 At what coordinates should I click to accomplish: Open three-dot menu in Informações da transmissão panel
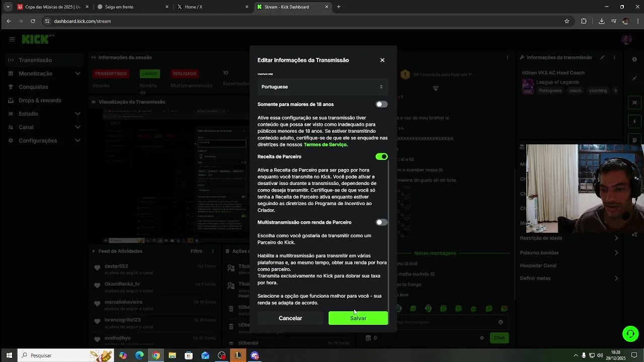(614, 57)
